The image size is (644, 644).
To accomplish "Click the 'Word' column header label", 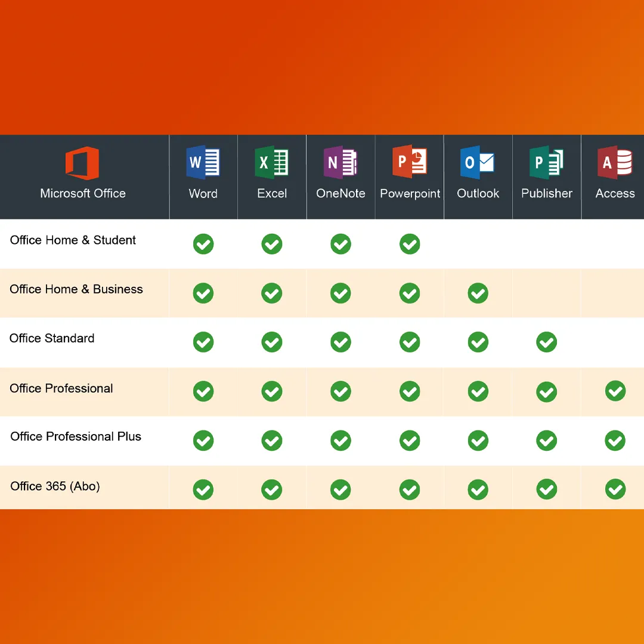I will click(203, 193).
